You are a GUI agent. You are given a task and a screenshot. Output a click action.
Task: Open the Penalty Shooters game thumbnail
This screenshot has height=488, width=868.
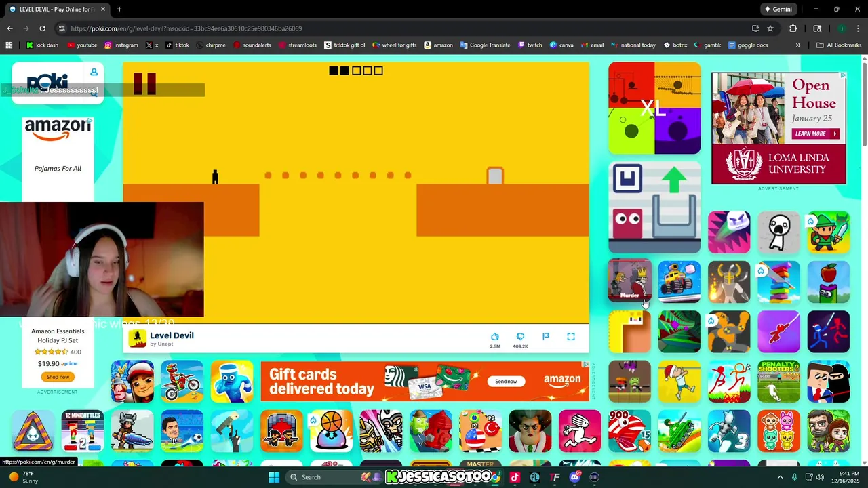778,382
